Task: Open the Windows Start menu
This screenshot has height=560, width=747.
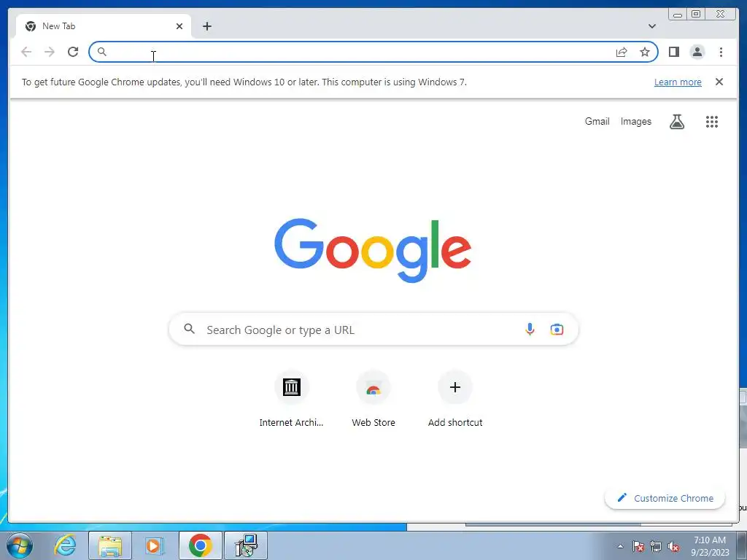Action: (20, 545)
